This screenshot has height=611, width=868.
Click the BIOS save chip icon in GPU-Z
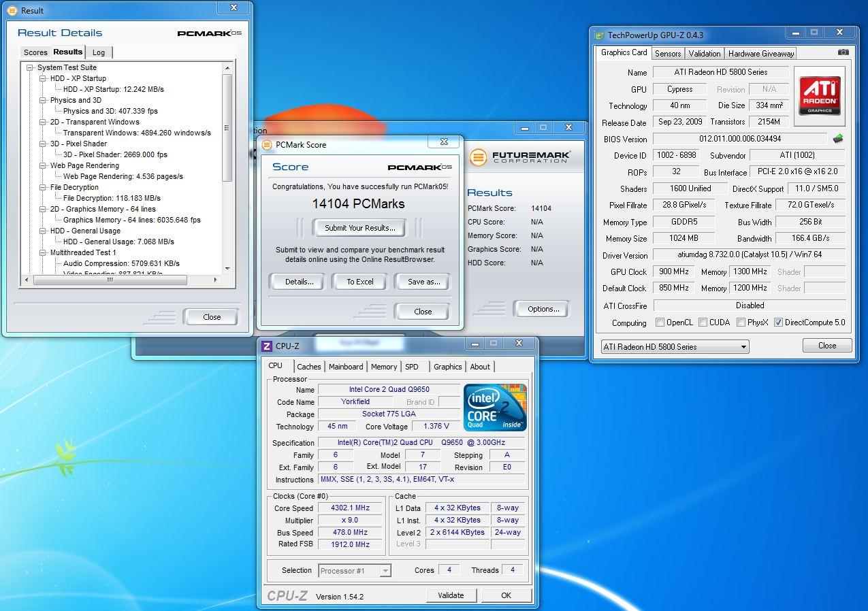point(837,139)
